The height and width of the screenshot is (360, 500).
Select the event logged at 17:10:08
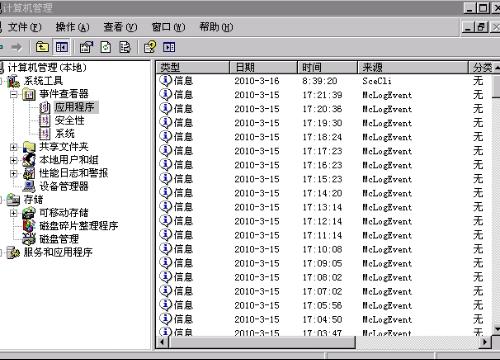[323, 249]
